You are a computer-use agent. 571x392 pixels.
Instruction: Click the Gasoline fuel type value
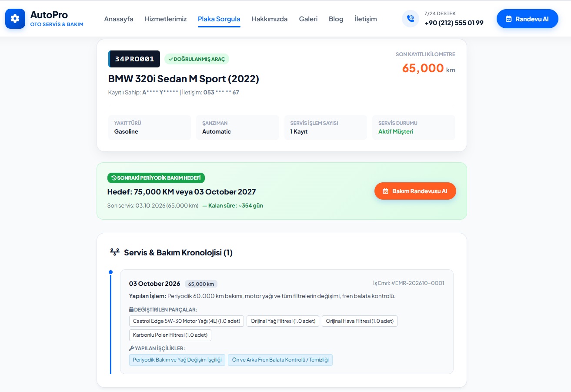tap(126, 131)
